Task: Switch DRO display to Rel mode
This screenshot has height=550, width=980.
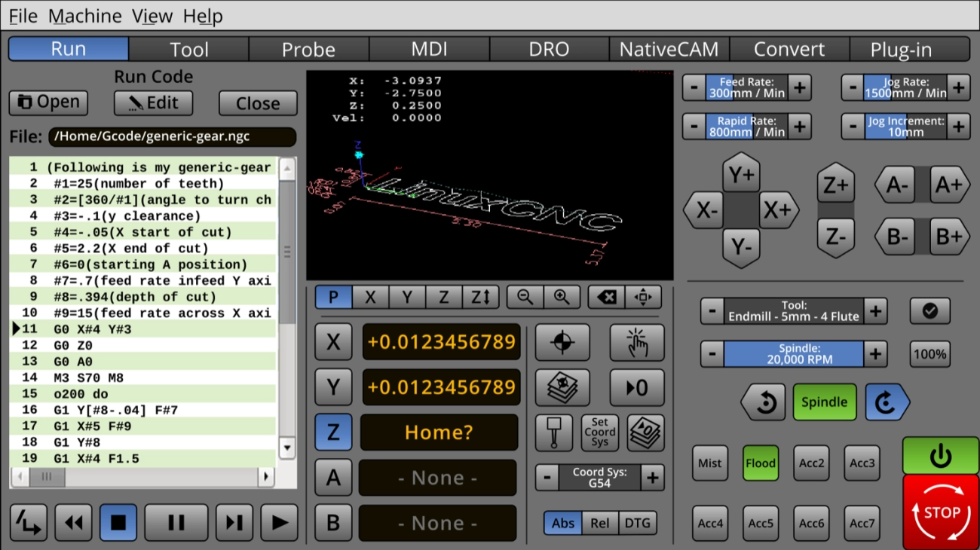Action: pos(600,523)
